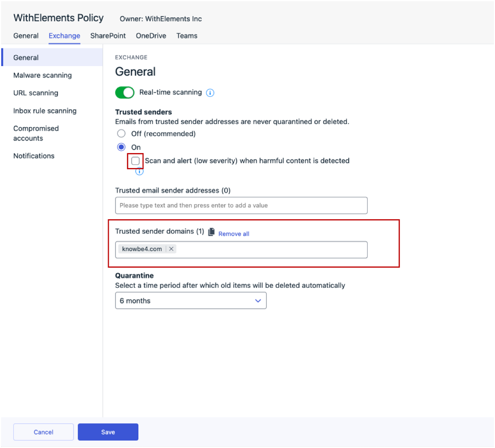Open the Quarantine period dropdown
The height and width of the screenshot is (448, 495).
pyautogui.click(x=191, y=301)
